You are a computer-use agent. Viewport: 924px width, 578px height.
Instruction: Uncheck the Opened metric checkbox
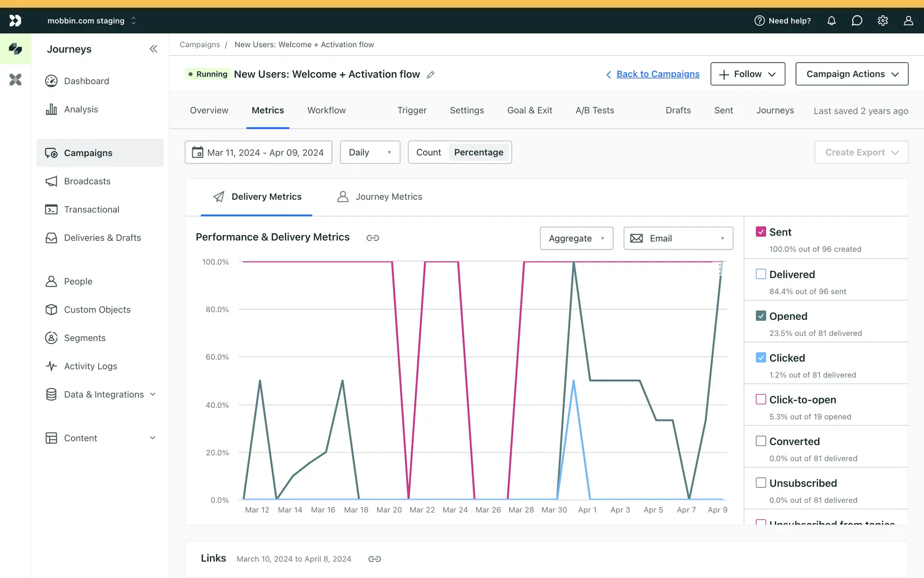[761, 316]
